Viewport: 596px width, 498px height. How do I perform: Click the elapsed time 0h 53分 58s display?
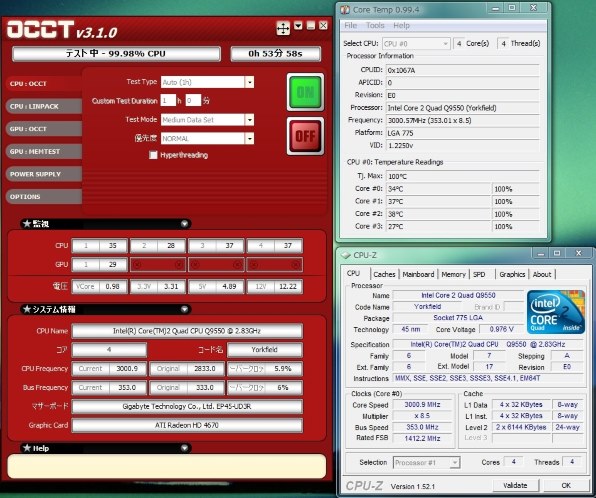pos(276,54)
